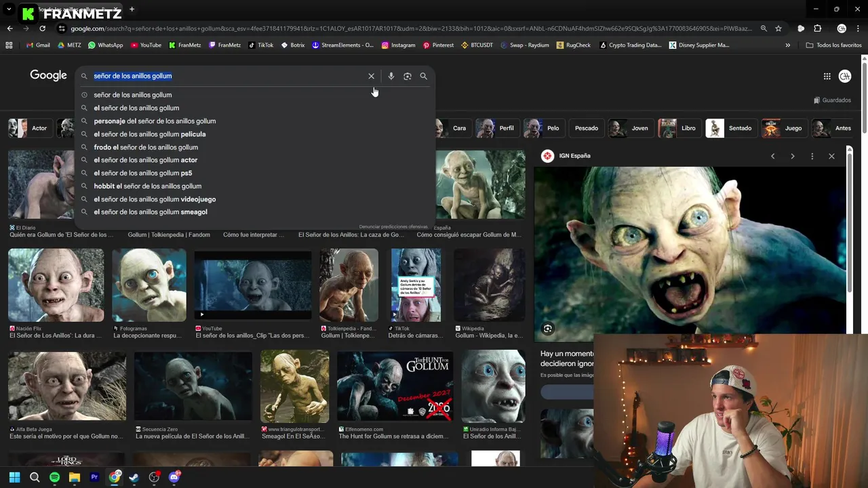Open the Chrome extensions puzzle icon
Screen dimensions: 868x488
pos(817,28)
